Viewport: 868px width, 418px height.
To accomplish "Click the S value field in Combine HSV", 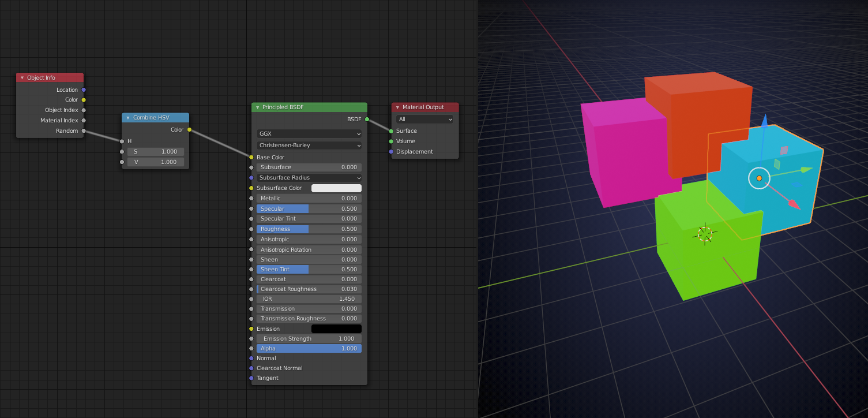I will pos(156,152).
